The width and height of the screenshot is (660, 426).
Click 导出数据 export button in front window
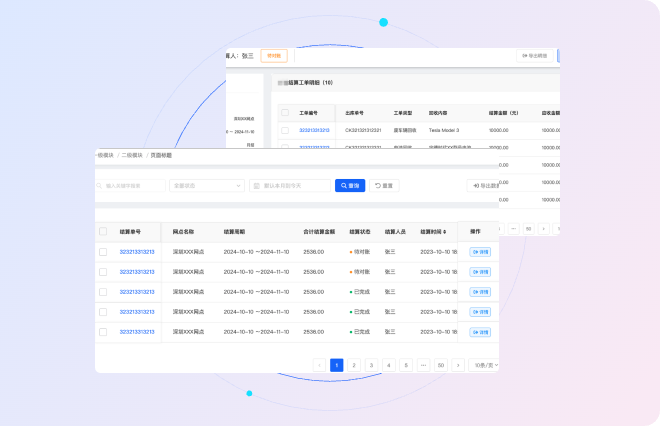483,185
